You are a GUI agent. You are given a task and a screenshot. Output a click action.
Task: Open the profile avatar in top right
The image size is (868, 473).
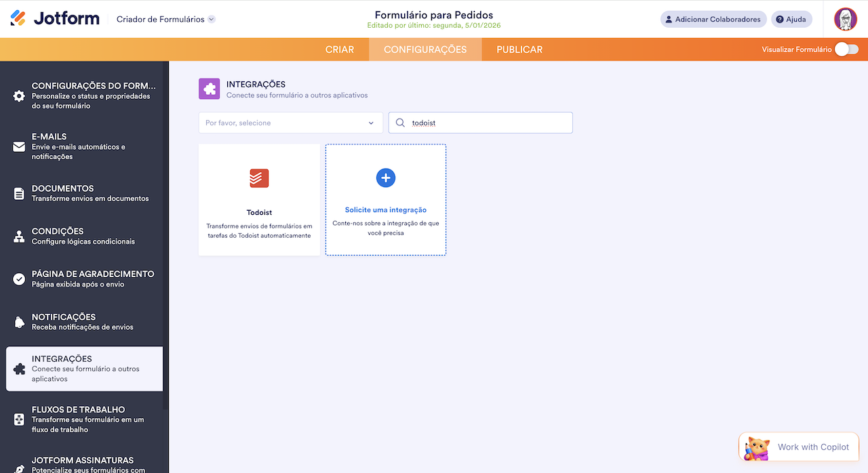[x=845, y=19]
